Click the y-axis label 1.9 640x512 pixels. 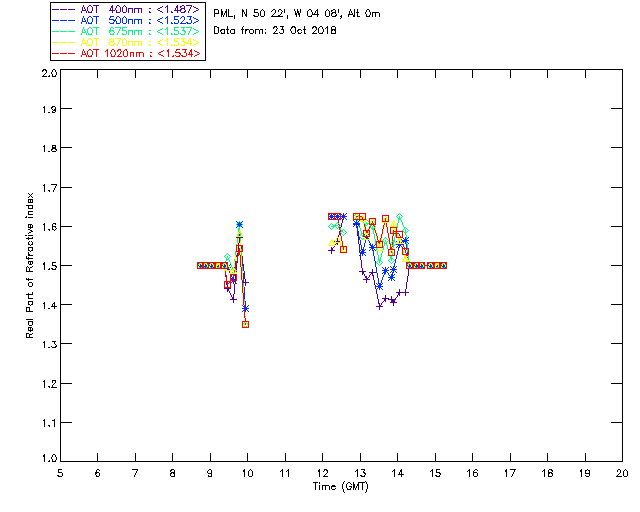(49, 109)
